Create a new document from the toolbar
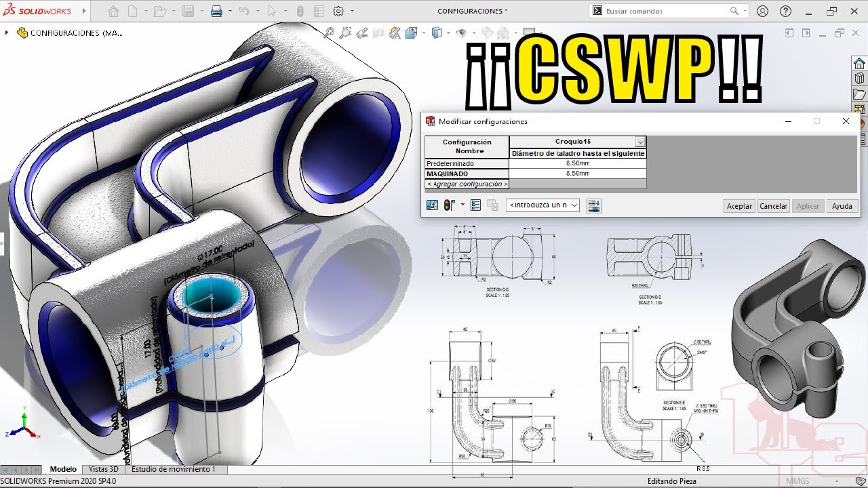Screen dimensions: 868x488 pos(133,11)
